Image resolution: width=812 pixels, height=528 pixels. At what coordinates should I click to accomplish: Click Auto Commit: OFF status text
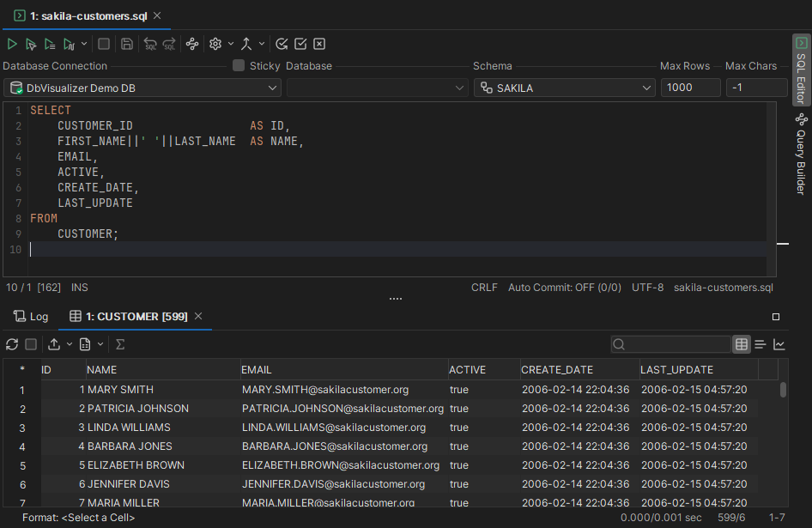tap(564, 288)
